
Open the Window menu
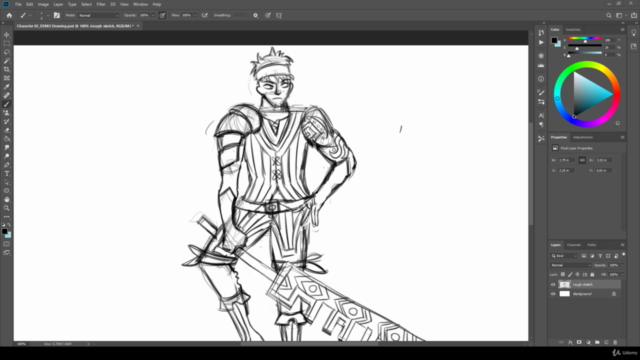click(140, 4)
